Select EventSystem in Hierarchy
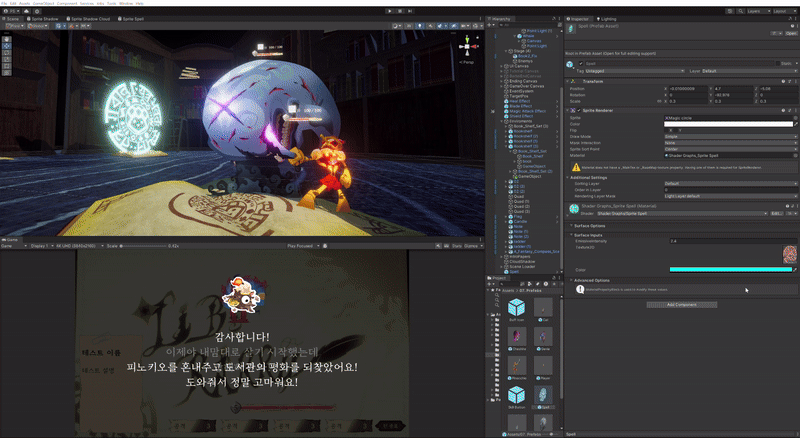The image size is (800, 438). [521, 91]
